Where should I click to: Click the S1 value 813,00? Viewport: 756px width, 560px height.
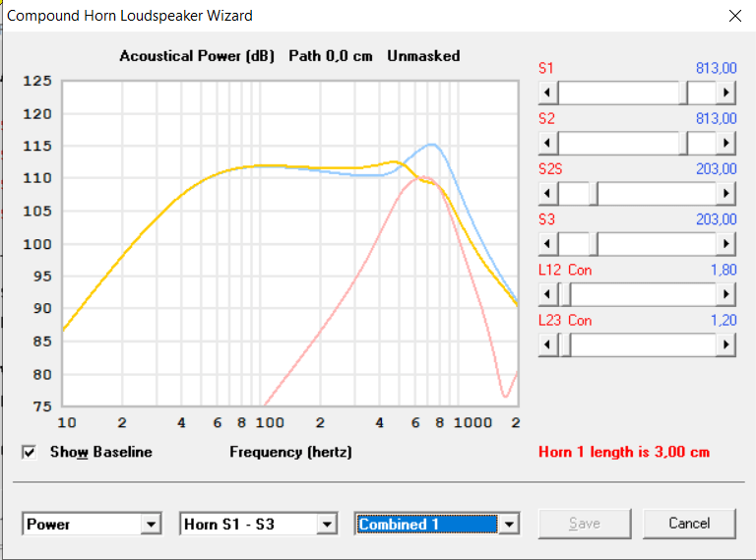pos(716,69)
